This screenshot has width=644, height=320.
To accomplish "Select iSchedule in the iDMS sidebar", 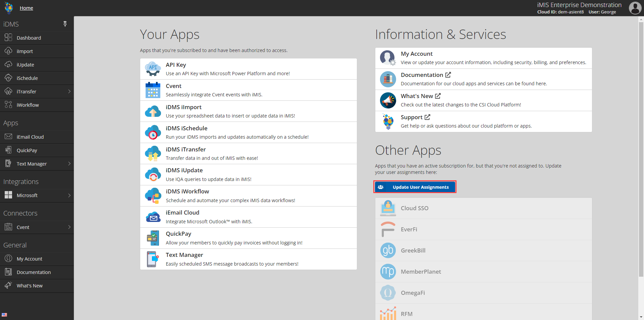I will 26,78.
